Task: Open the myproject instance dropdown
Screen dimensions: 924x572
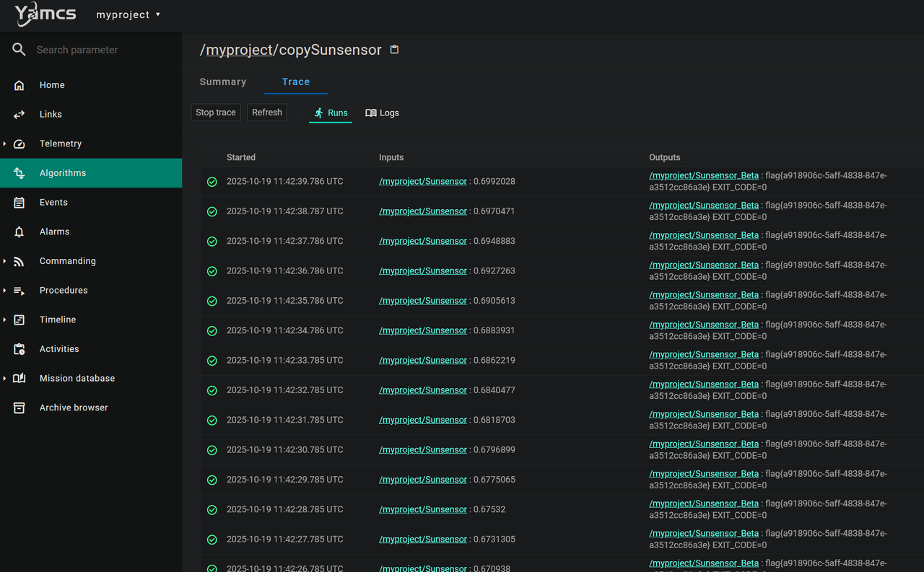Action: point(128,14)
